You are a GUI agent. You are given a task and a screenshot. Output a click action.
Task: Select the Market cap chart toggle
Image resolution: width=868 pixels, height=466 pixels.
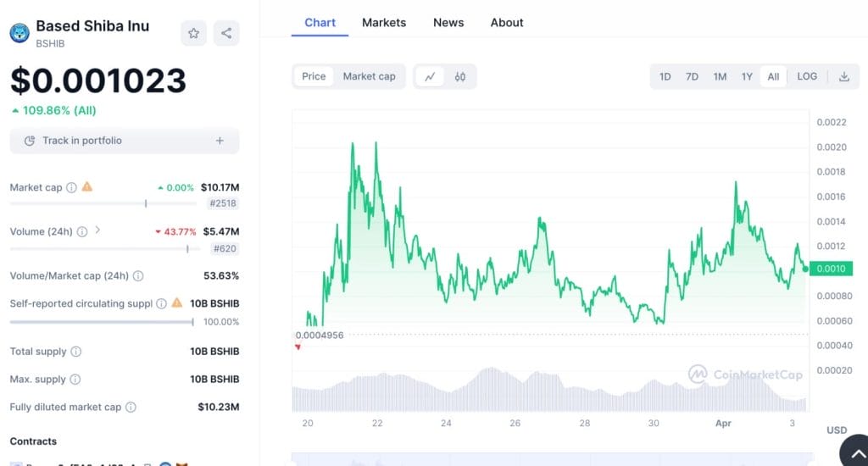[x=369, y=76]
